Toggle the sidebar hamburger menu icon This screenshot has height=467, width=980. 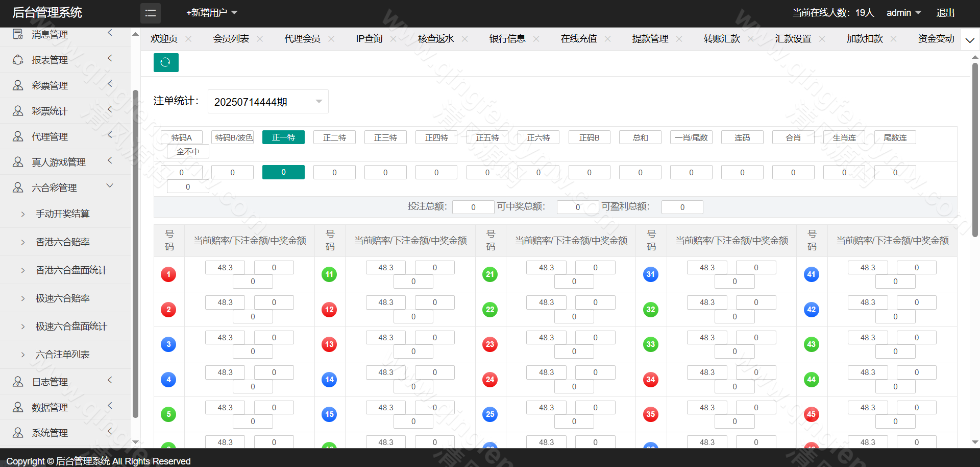pos(151,13)
